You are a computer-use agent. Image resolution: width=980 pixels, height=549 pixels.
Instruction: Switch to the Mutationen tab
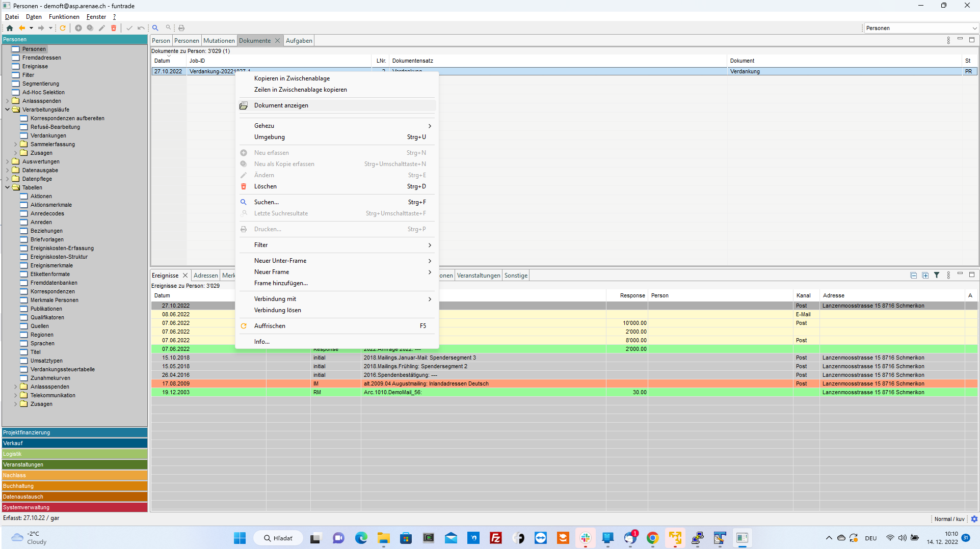[x=219, y=41]
